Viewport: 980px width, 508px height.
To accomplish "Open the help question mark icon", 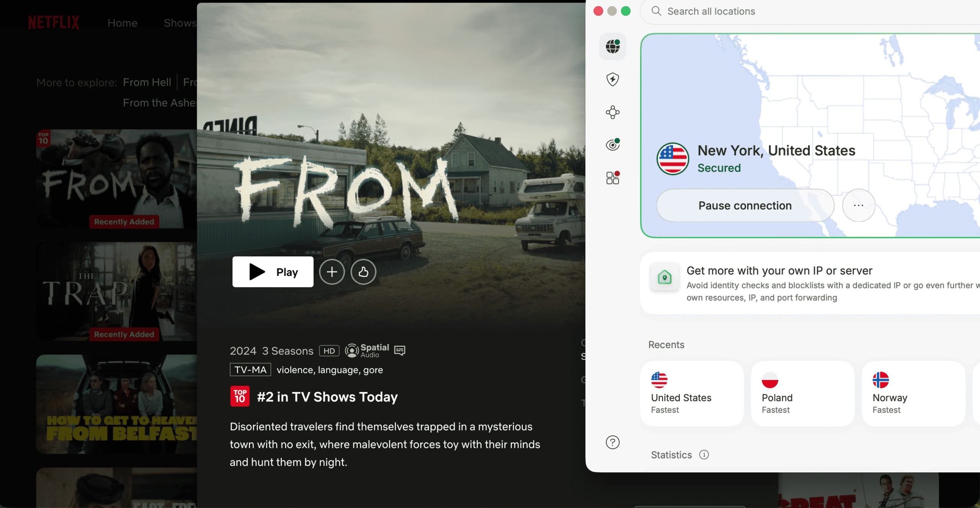I will pos(612,442).
